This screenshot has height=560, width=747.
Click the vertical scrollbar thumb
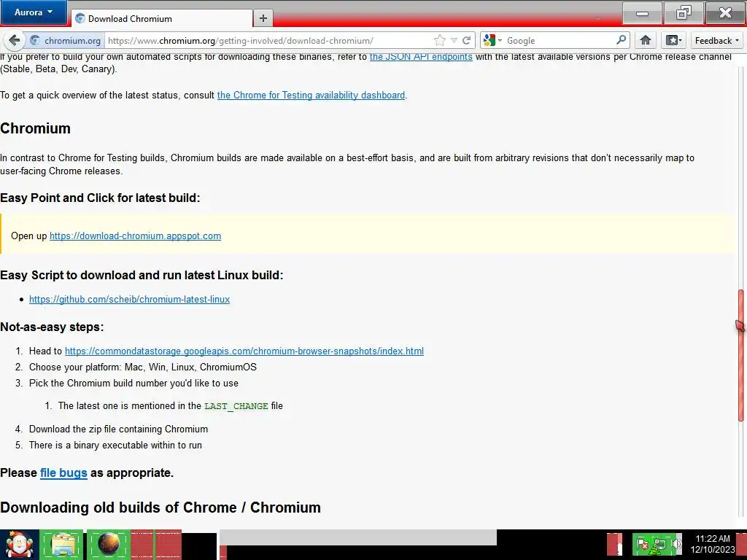click(x=741, y=355)
